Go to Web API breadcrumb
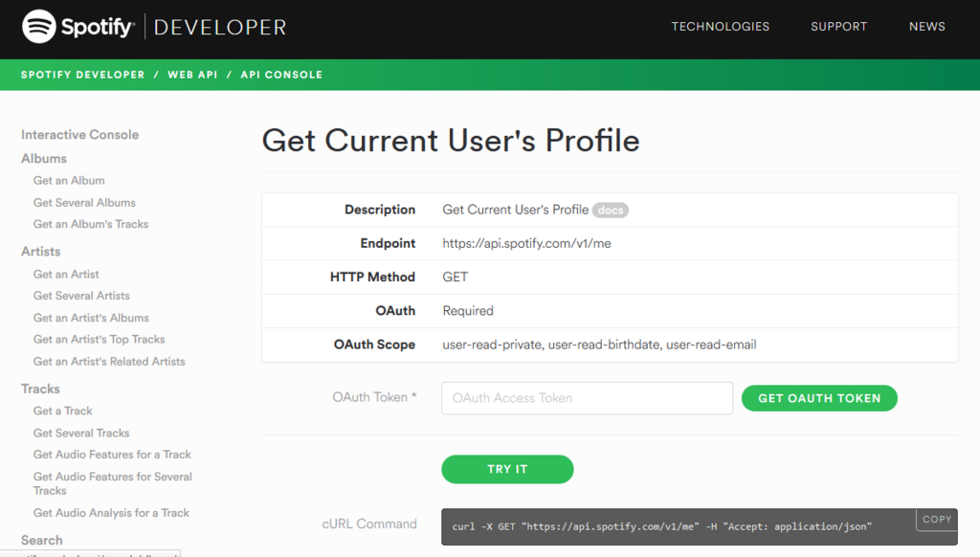The height and width of the screenshot is (557, 980). tap(192, 75)
